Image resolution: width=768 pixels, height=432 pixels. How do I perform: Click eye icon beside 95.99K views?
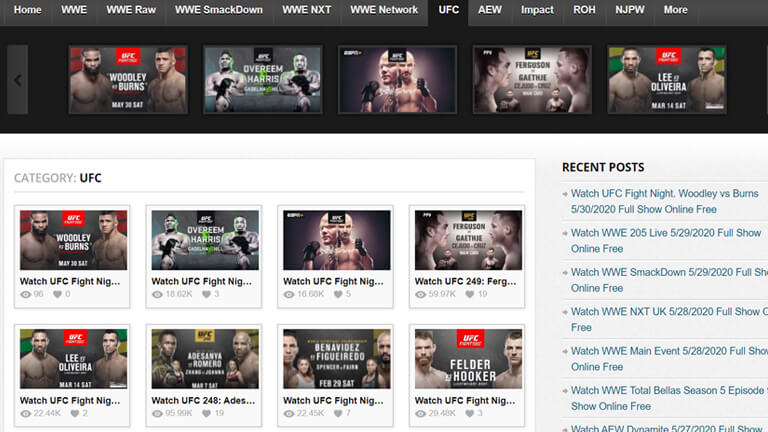click(157, 413)
